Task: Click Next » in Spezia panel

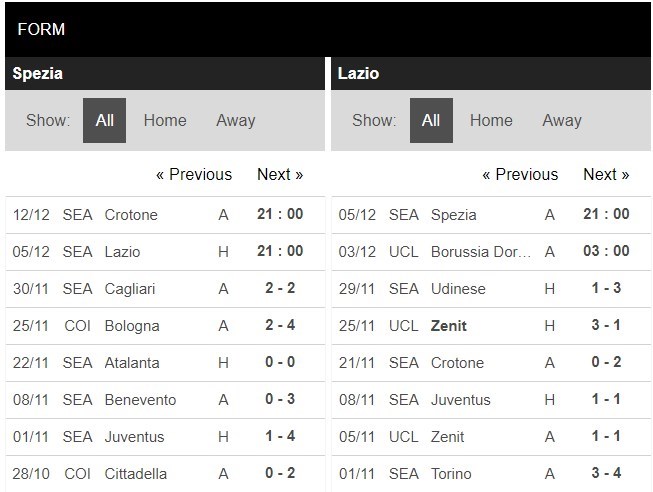Action: [x=280, y=174]
